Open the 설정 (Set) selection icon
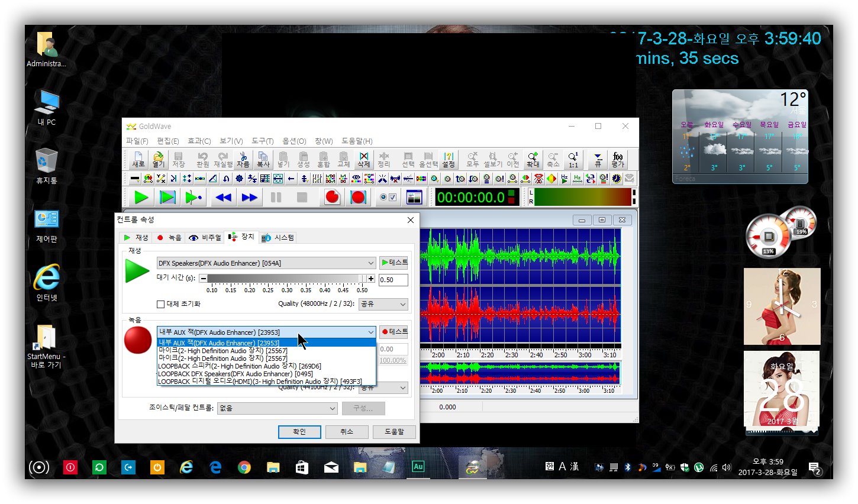Viewport: 858px width, 504px height. (449, 159)
